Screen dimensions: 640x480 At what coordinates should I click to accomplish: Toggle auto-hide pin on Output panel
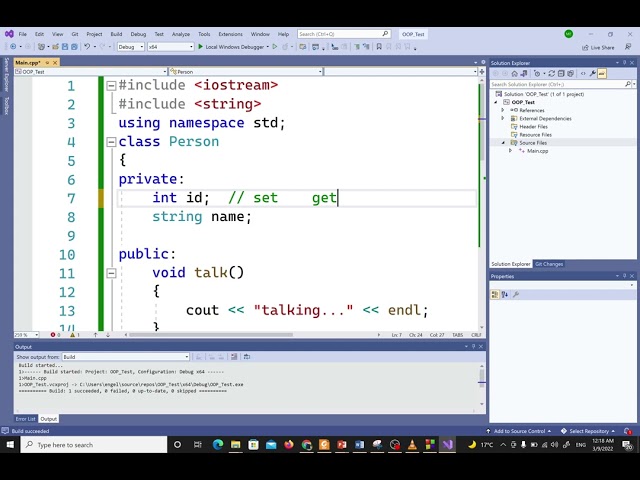click(x=473, y=346)
